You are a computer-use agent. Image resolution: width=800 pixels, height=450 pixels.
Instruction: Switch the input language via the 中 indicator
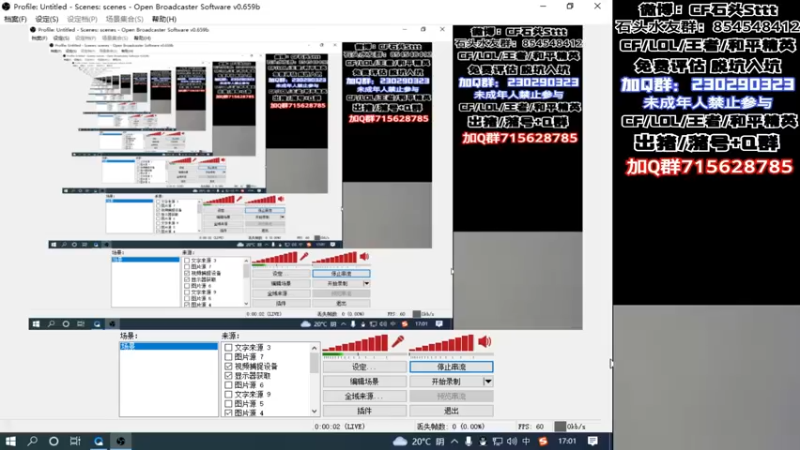point(526,441)
